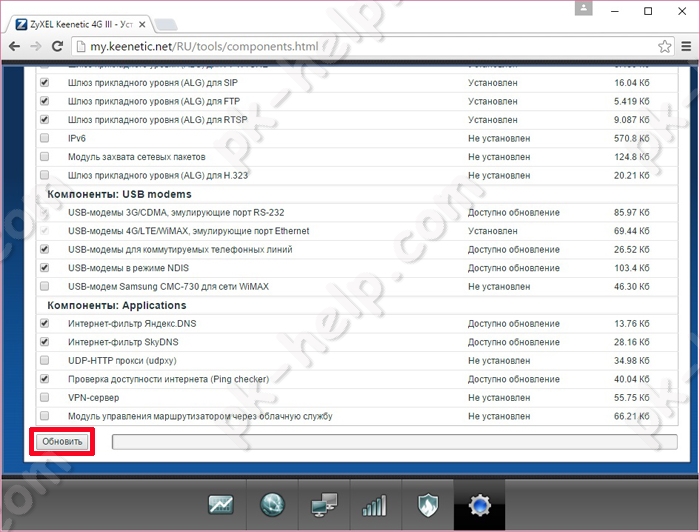Open the home network computers icon
Viewport: 700px width, 532px height.
pos(324,505)
